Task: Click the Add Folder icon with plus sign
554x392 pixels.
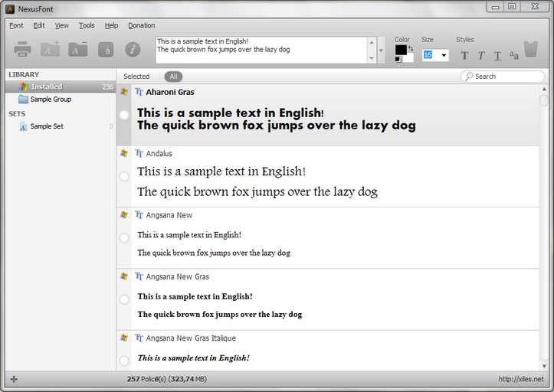Action: coord(50,49)
